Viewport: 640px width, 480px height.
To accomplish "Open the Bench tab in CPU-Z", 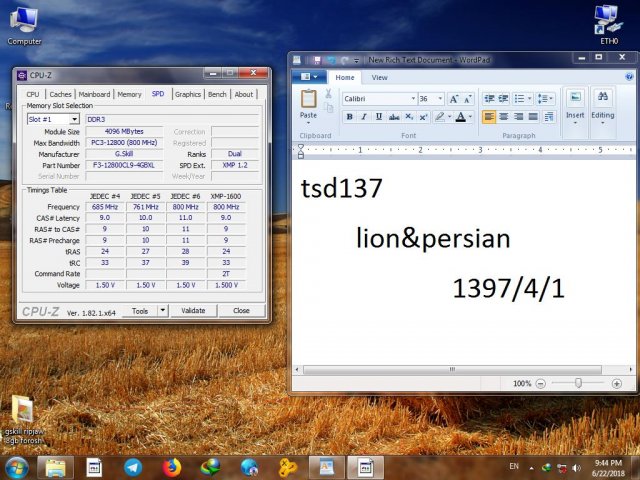I will click(217, 94).
